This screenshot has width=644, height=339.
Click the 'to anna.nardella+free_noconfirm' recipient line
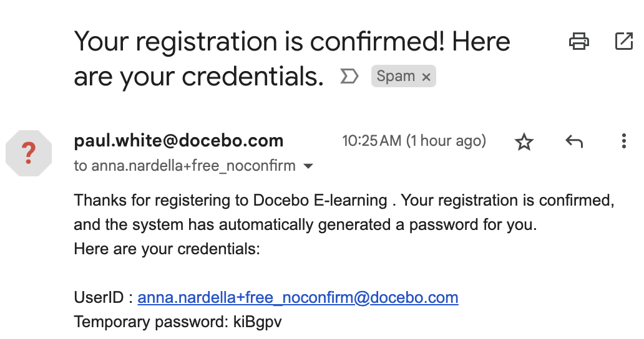tap(185, 166)
